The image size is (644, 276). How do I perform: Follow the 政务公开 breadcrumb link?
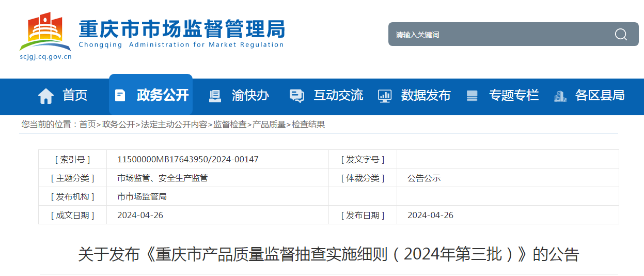118,125
